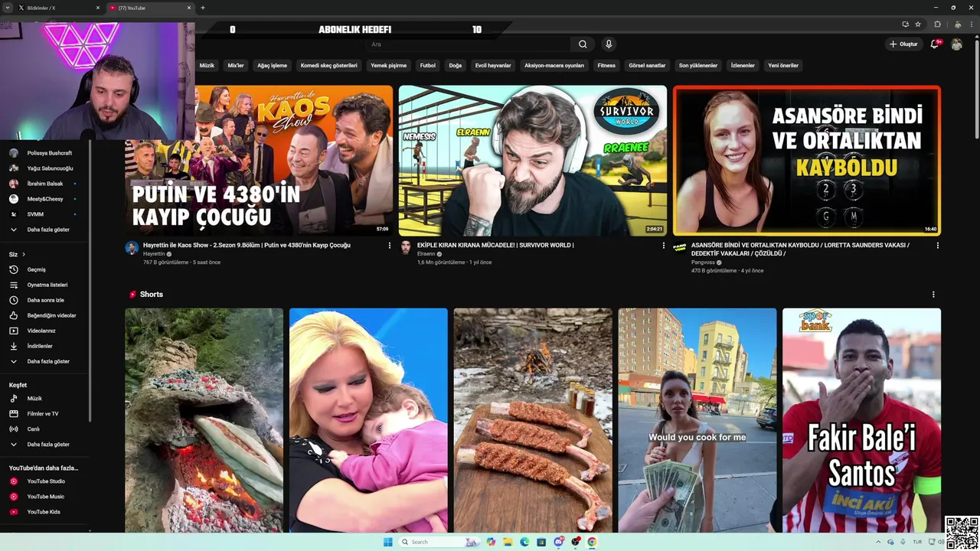Play the Would you cook for me short

coord(697,420)
